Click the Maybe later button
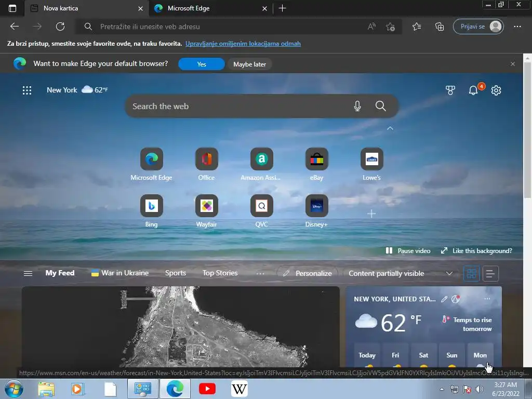Viewport: 532px width, 399px height. coord(249,64)
